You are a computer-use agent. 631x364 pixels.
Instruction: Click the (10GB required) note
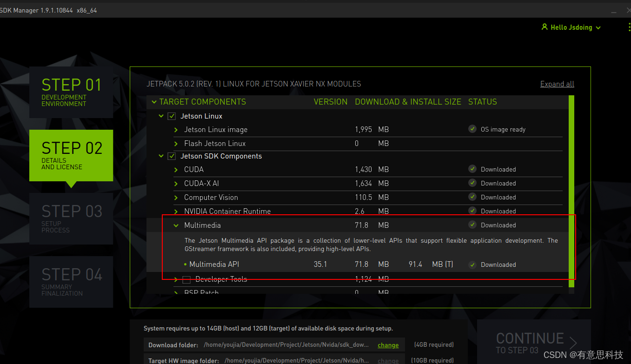[432, 361]
